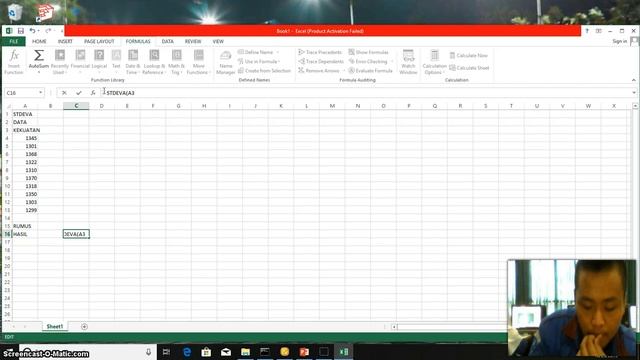
Task: Switch to REVIEW tab
Action: coord(193,42)
